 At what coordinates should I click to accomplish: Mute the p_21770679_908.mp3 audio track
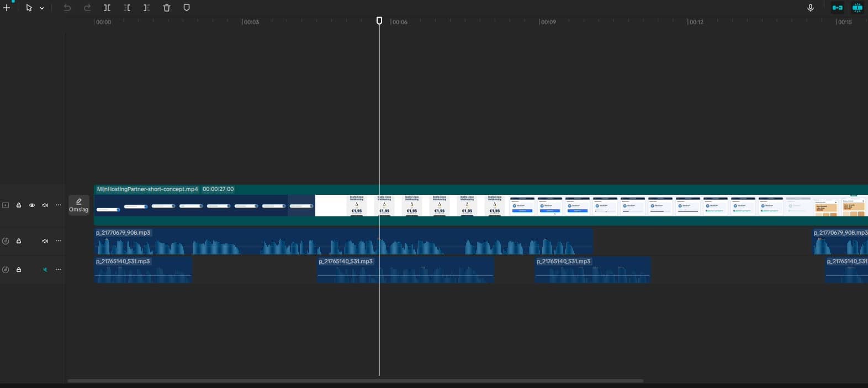[x=45, y=241]
